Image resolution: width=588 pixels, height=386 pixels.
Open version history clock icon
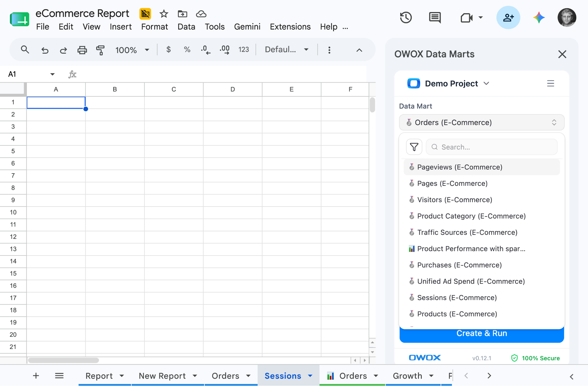click(x=406, y=17)
